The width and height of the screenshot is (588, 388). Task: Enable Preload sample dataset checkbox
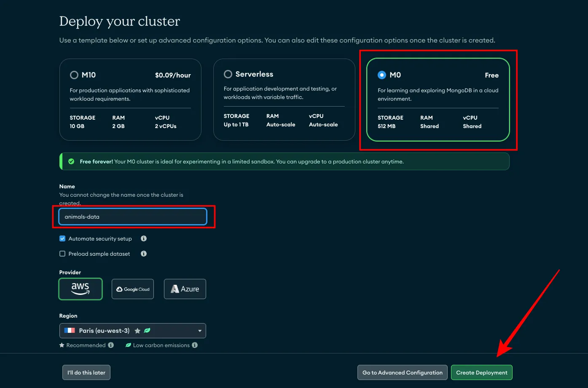(x=62, y=254)
